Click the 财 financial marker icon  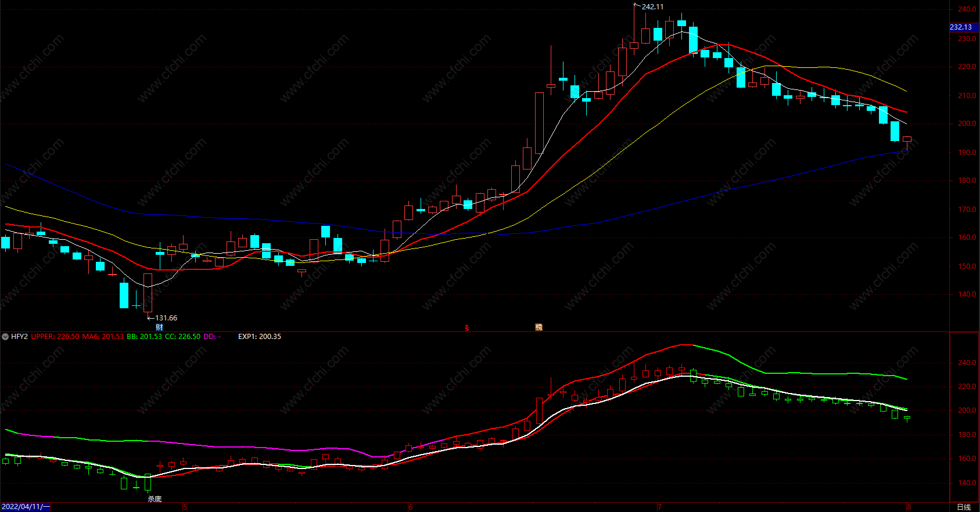coord(159,327)
